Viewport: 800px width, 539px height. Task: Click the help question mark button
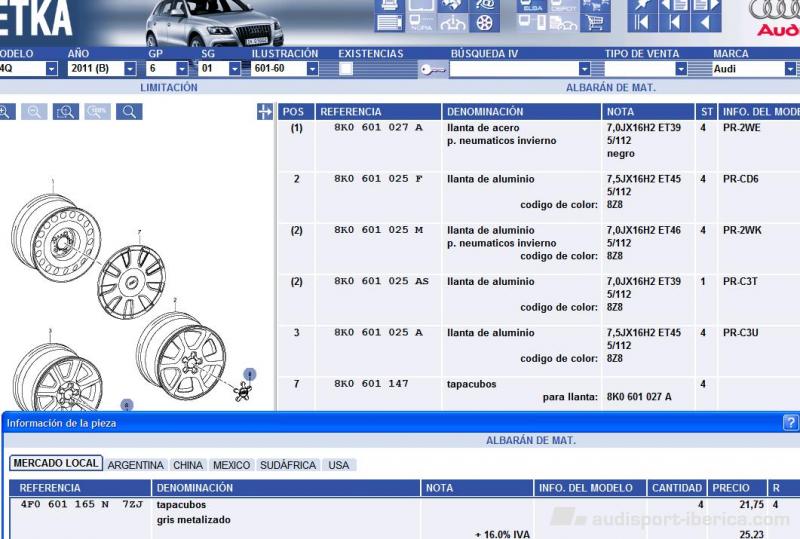pos(790,423)
